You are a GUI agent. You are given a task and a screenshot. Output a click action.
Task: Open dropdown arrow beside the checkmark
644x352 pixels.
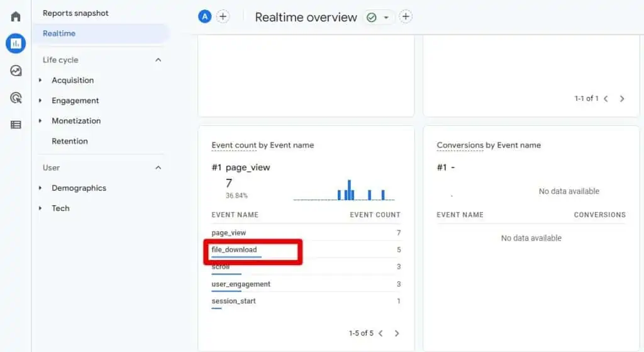click(x=386, y=17)
